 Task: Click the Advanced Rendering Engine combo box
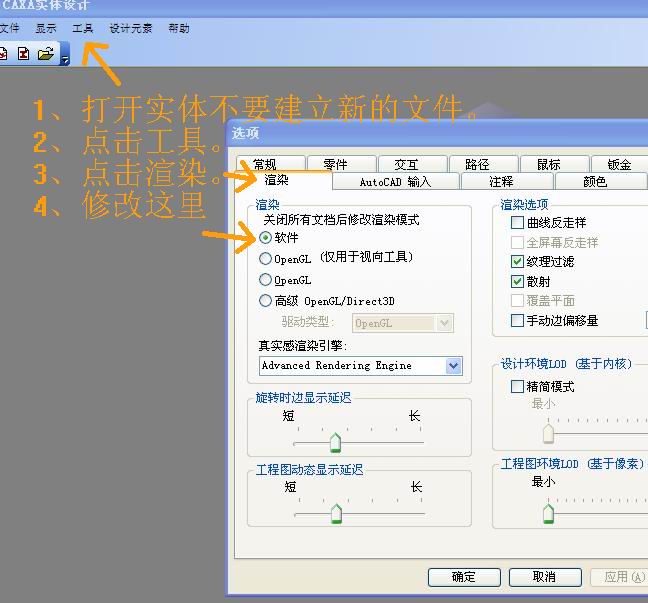(361, 366)
